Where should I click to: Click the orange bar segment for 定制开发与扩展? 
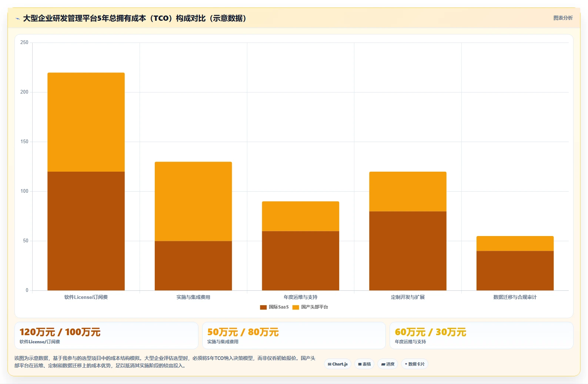pyautogui.click(x=408, y=191)
